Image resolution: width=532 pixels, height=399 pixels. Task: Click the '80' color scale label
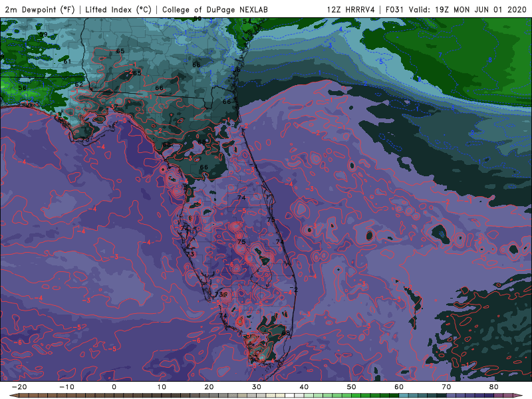[494, 387]
